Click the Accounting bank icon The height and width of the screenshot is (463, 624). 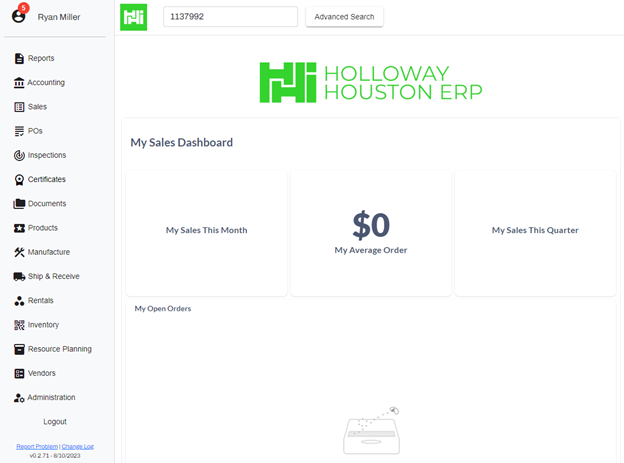[x=19, y=83]
